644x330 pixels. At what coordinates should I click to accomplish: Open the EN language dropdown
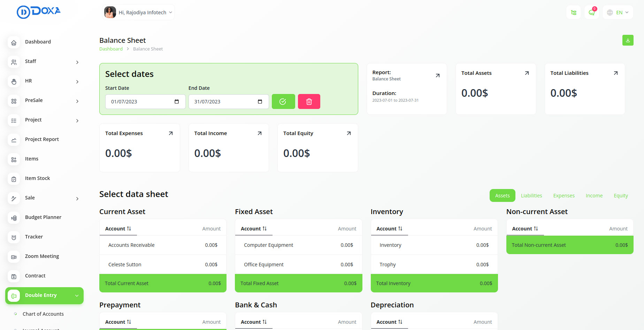point(618,13)
